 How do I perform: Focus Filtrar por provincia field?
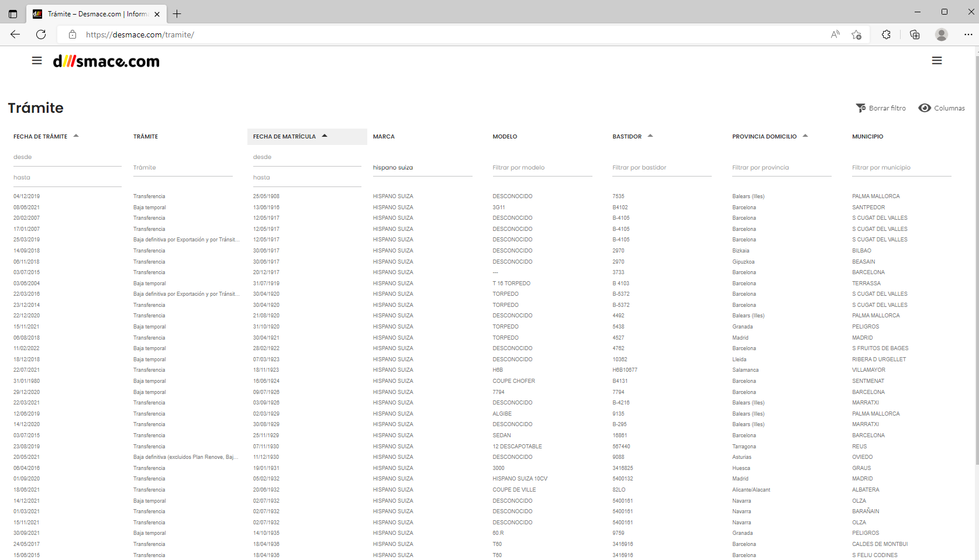click(782, 168)
